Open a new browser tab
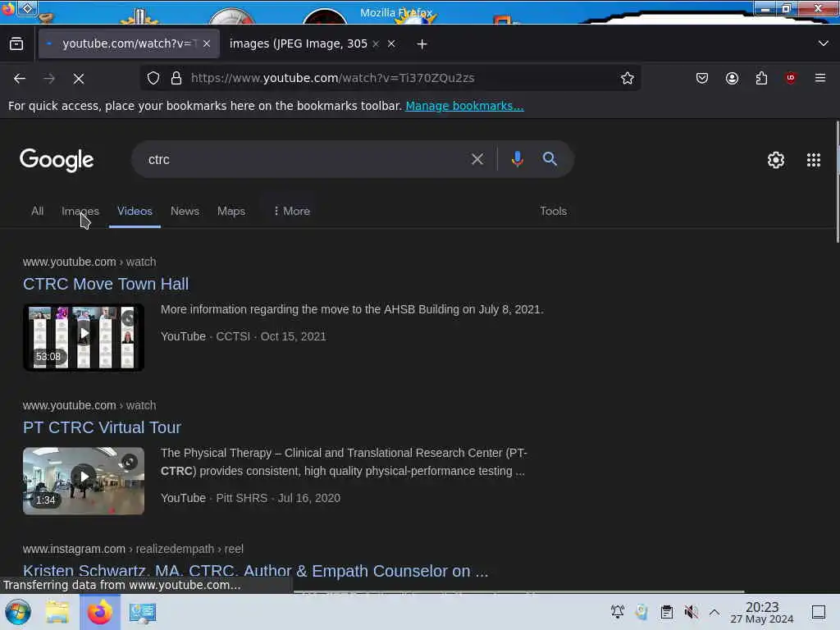The image size is (840, 630). (x=422, y=44)
